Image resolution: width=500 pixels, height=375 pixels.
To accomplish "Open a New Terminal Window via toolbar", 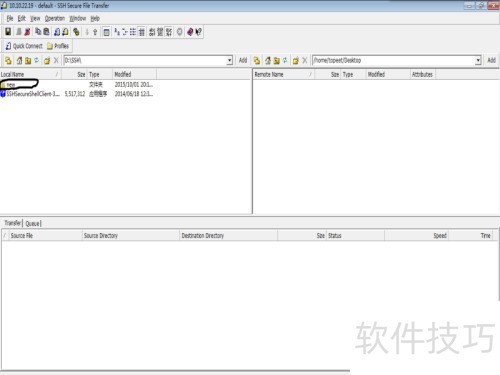I will click(57, 32).
